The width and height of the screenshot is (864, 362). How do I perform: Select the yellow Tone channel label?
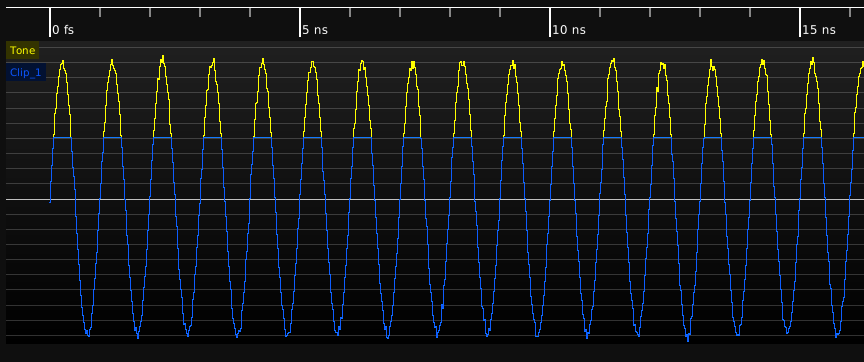23,51
